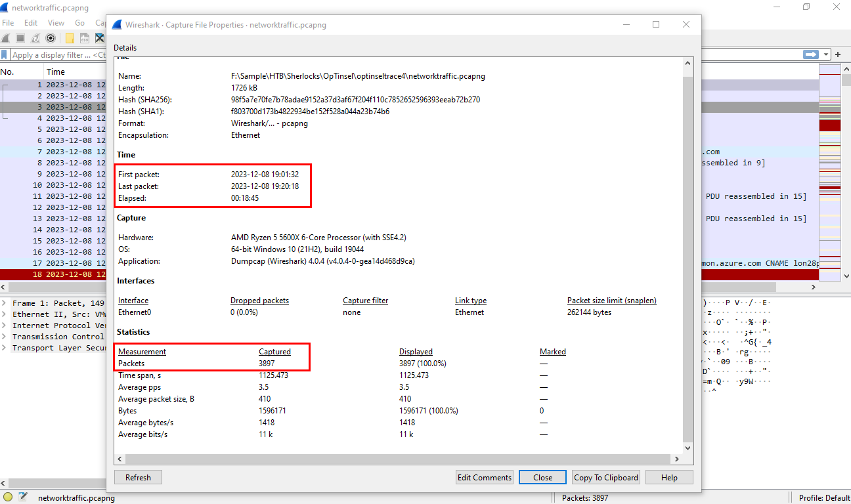Open the File menu
The height and width of the screenshot is (504, 851).
[8, 23]
